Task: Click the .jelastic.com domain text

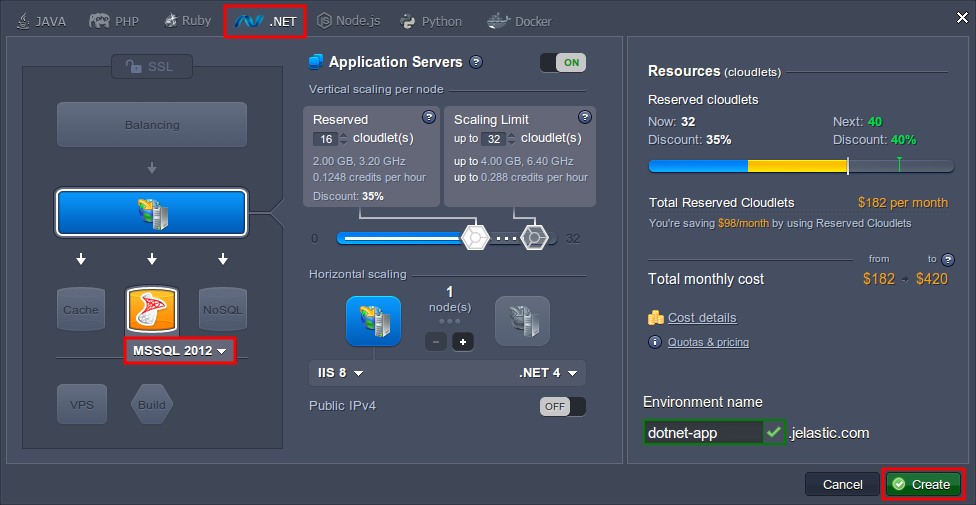Action: tap(828, 433)
